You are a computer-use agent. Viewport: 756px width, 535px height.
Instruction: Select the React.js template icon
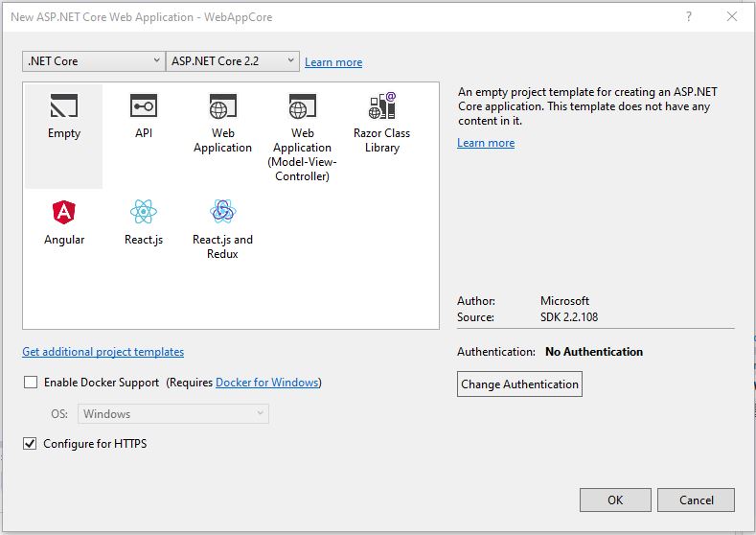(143, 211)
